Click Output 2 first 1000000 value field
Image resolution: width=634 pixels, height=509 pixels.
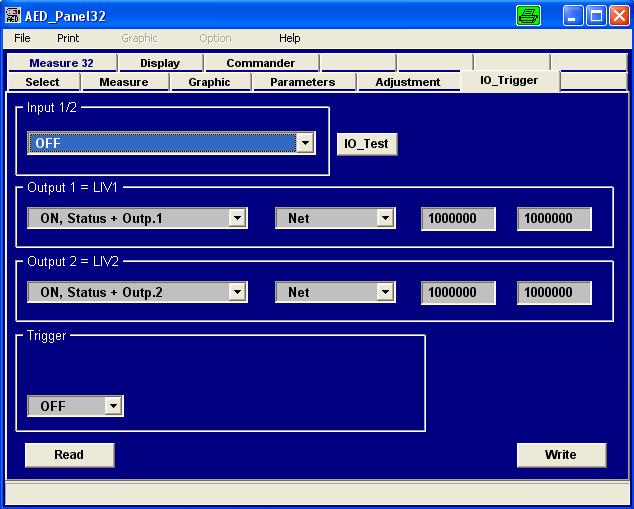pyautogui.click(x=458, y=293)
